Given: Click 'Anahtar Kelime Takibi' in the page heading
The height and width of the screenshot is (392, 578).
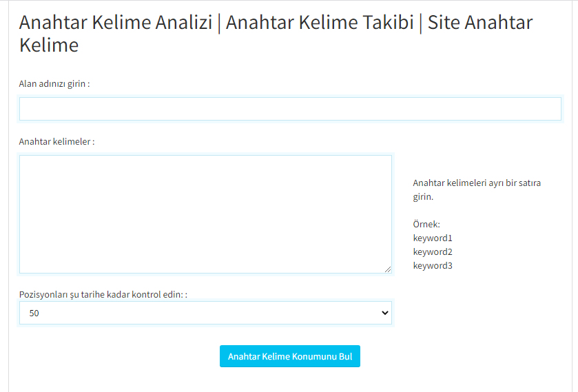Looking at the screenshot, I should [320, 22].
